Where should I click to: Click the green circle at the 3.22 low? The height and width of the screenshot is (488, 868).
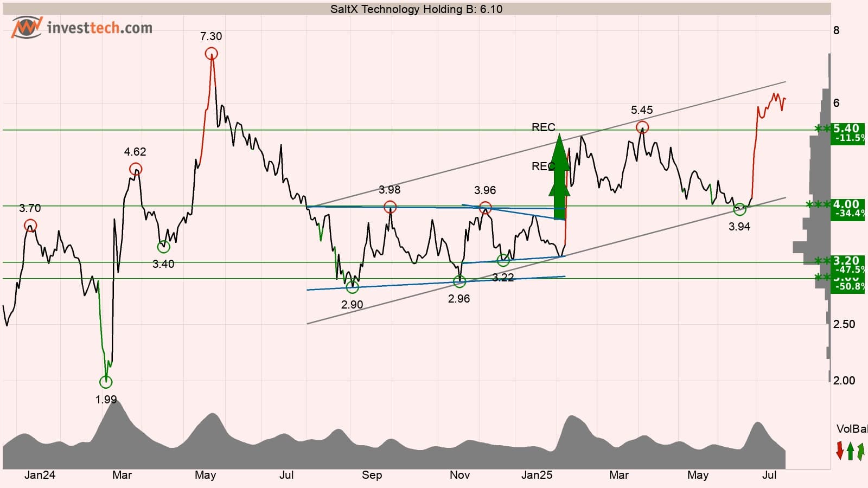[x=503, y=260]
